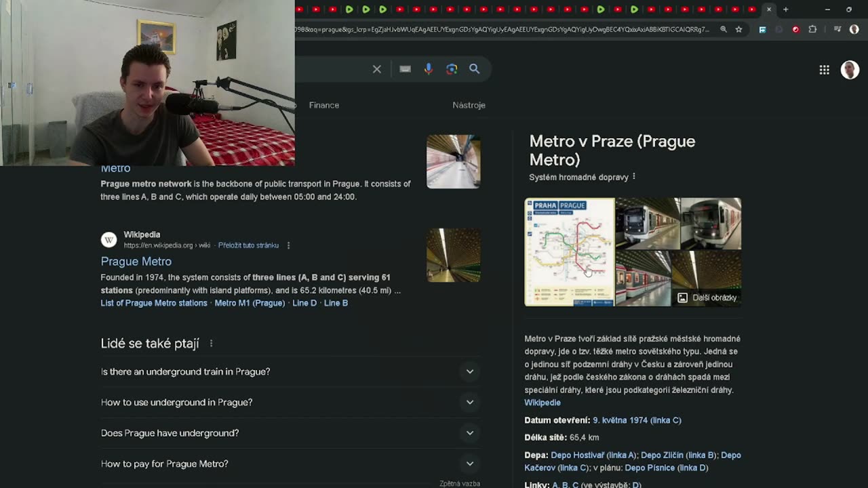Image resolution: width=868 pixels, height=488 pixels.
Task: Open the tunnel thumbnail beside the Wikipedia result
Action: point(454,255)
